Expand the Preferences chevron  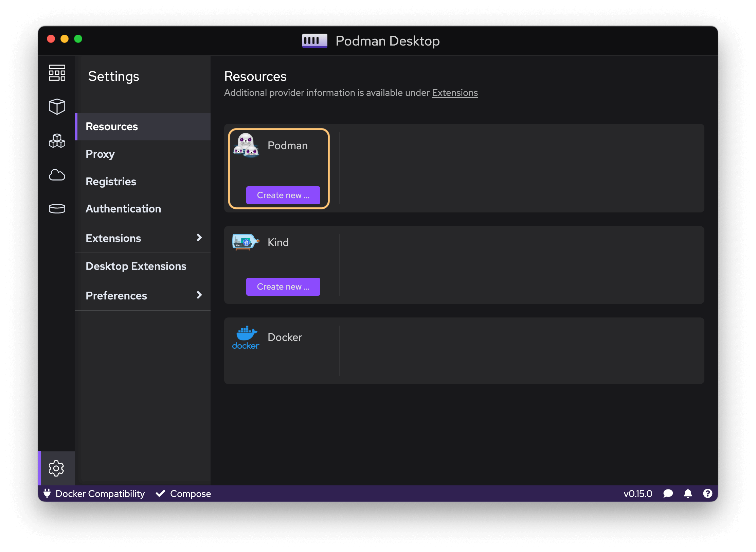pyautogui.click(x=199, y=295)
